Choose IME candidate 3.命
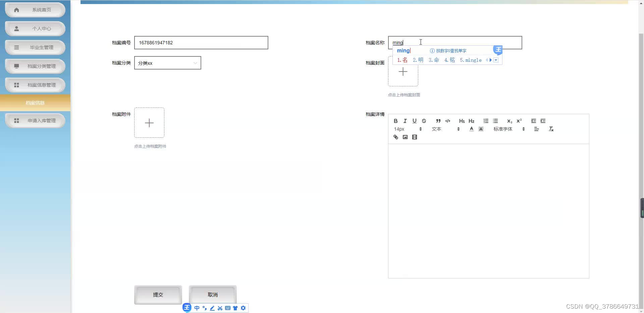Viewport: 644px width, 313px height. [434, 60]
